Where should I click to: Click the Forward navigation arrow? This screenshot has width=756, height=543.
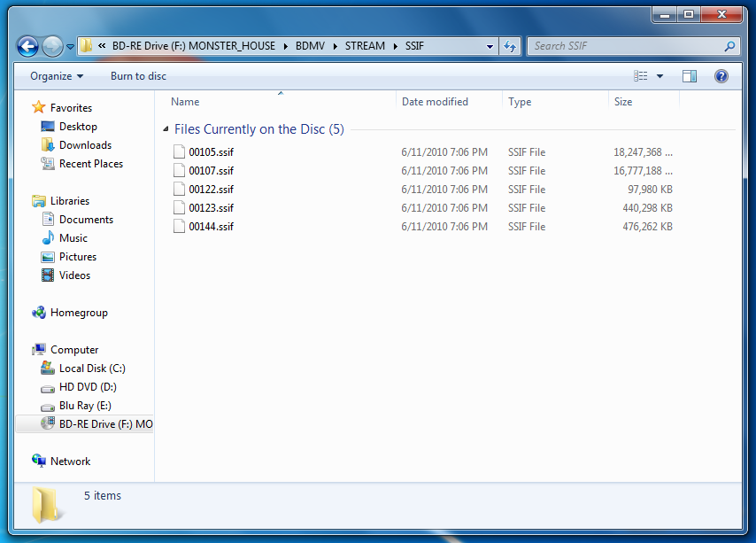tap(52, 46)
